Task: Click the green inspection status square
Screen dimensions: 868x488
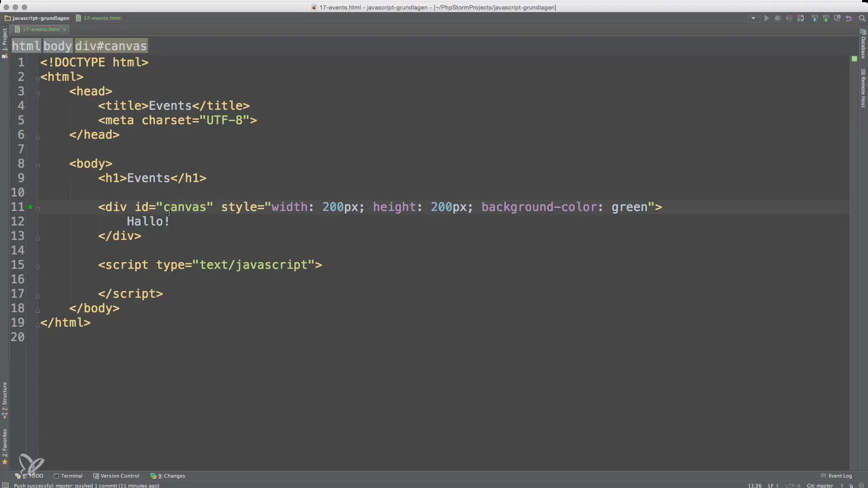Action: tap(854, 59)
